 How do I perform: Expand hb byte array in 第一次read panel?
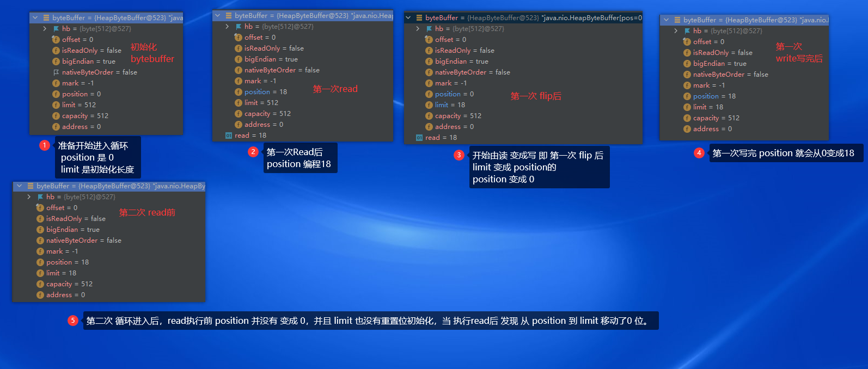[227, 27]
